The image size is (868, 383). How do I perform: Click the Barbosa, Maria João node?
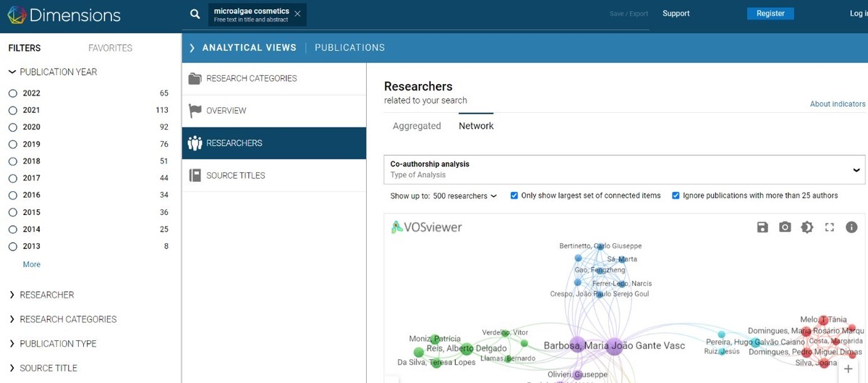point(577,345)
